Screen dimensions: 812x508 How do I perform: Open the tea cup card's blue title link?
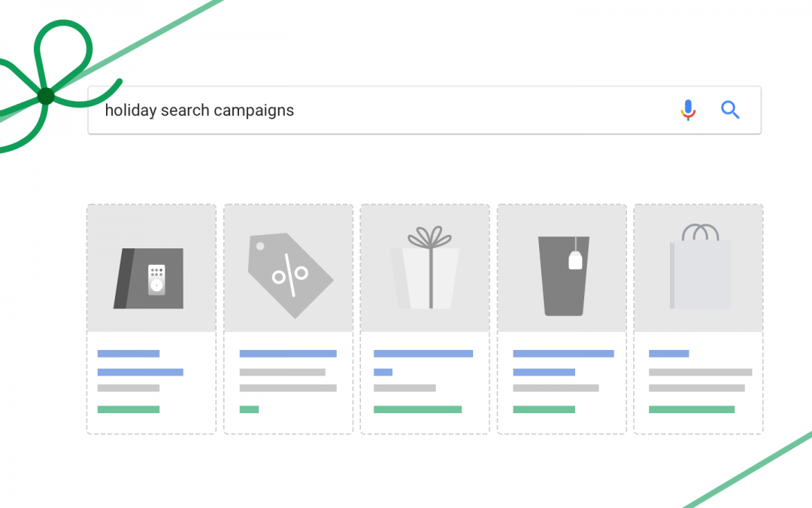click(x=563, y=354)
